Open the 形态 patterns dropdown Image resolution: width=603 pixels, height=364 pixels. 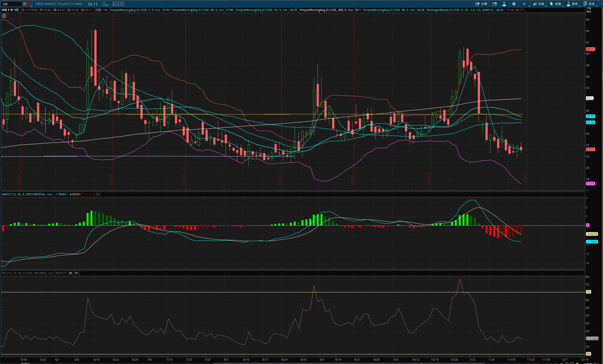589,4
